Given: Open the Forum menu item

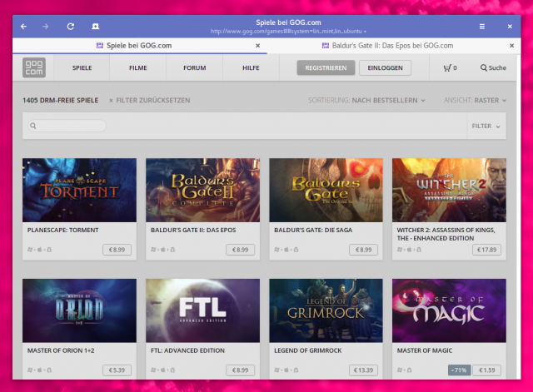Looking at the screenshot, I should (194, 68).
